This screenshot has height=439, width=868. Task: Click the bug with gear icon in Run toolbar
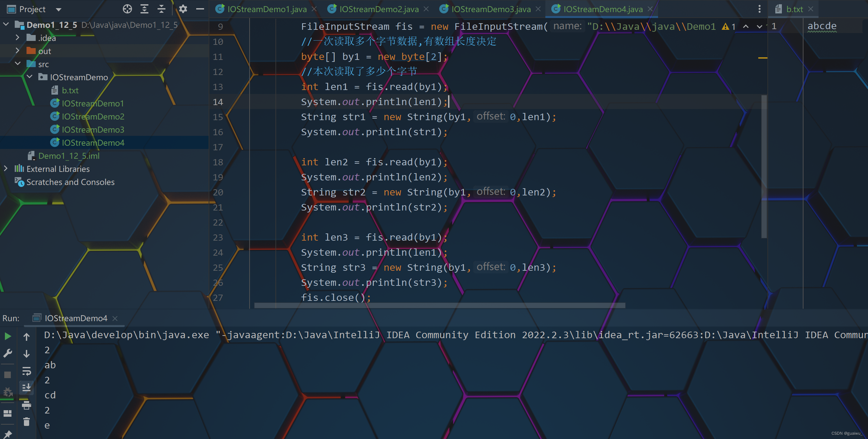pyautogui.click(x=8, y=392)
